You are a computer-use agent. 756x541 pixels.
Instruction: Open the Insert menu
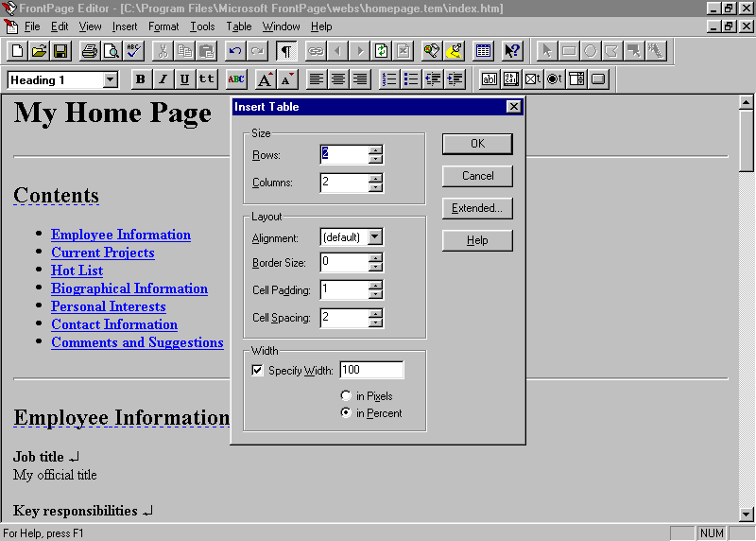pyautogui.click(x=125, y=26)
